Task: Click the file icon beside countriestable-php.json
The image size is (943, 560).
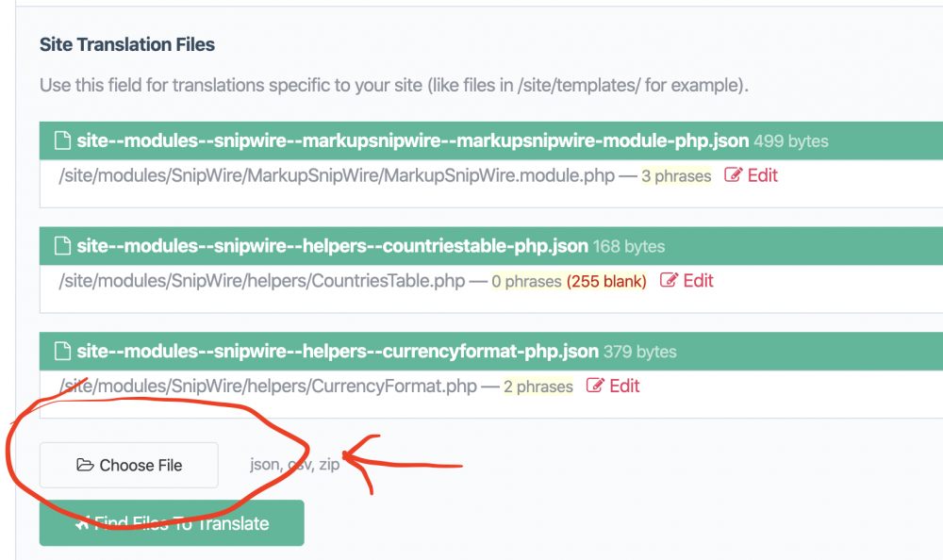Action: tap(62, 247)
